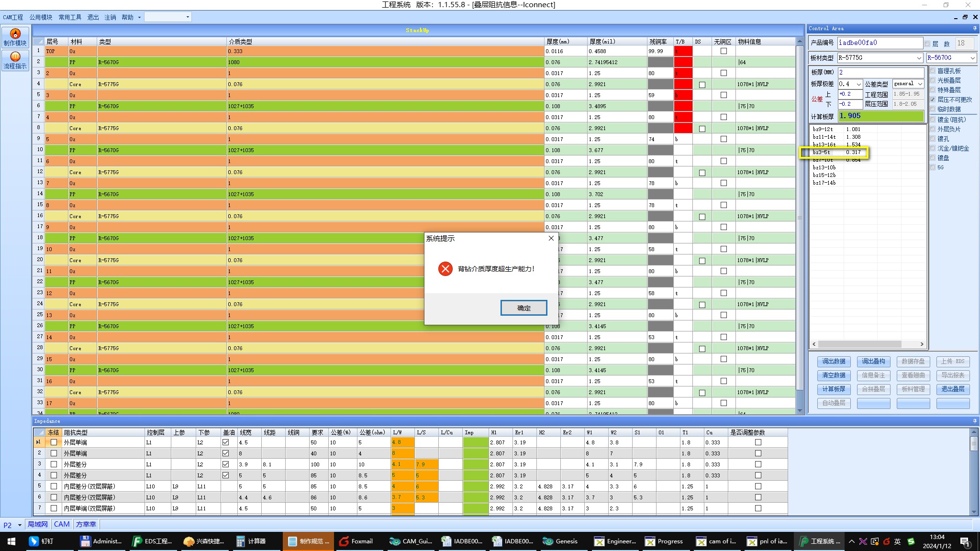Open the 公用模块 menu
Viewport: 980px width, 551px height.
(x=41, y=17)
